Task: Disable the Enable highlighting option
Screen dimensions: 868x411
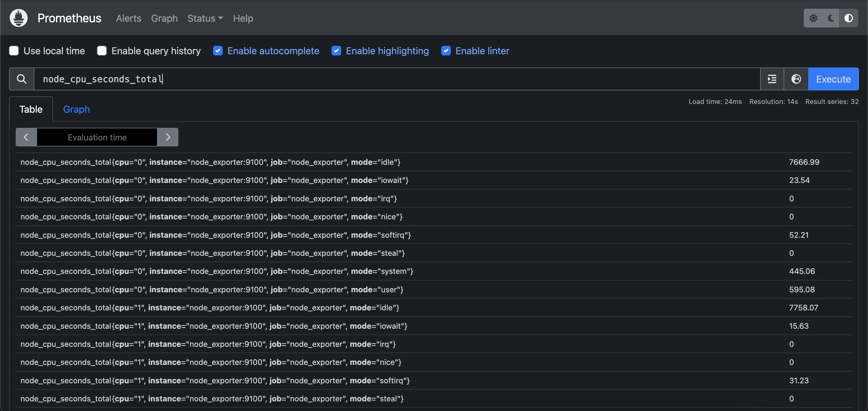Action: [336, 51]
